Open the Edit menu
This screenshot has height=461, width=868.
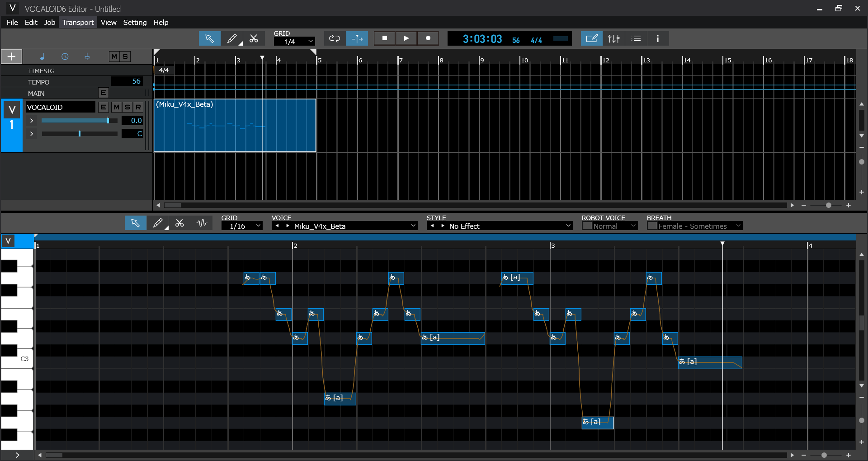click(x=31, y=22)
